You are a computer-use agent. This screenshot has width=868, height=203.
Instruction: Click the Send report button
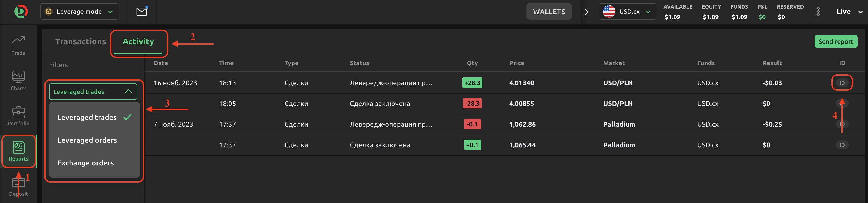pos(836,41)
